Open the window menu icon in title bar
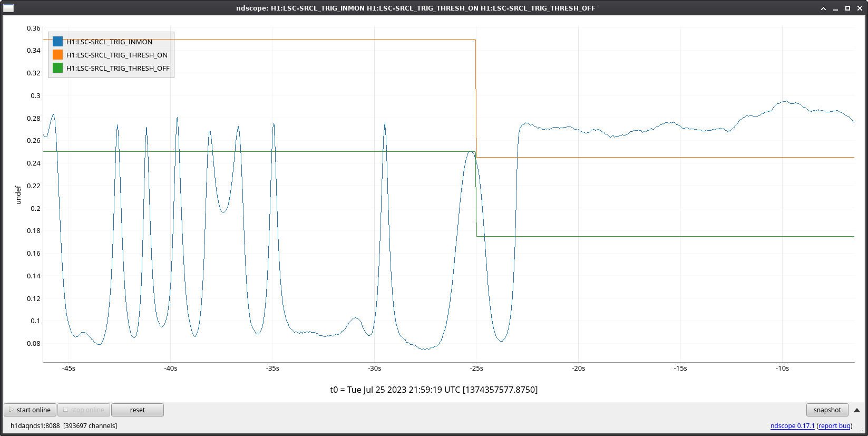Viewport: 868px width, 436px height. click(8, 8)
